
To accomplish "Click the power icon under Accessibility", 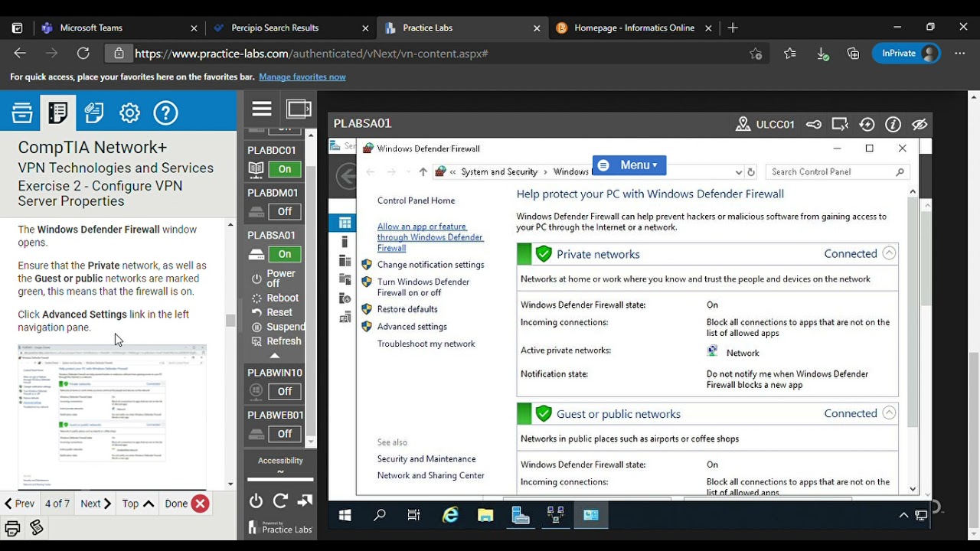I will (x=256, y=500).
